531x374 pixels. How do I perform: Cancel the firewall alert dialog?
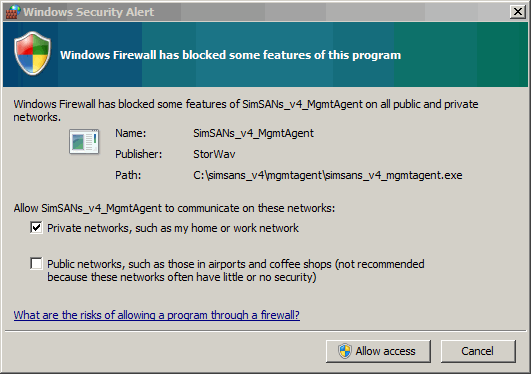(x=478, y=351)
